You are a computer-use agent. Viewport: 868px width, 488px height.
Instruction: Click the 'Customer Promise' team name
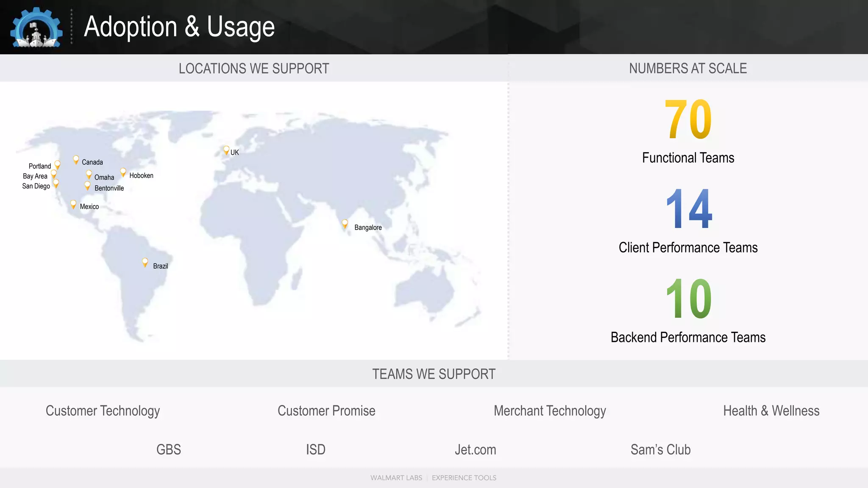click(326, 410)
